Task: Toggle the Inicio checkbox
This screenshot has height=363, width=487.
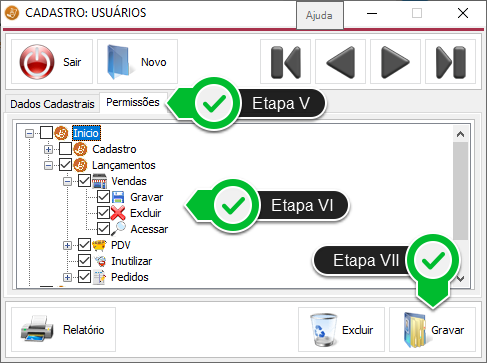Action: point(46,132)
